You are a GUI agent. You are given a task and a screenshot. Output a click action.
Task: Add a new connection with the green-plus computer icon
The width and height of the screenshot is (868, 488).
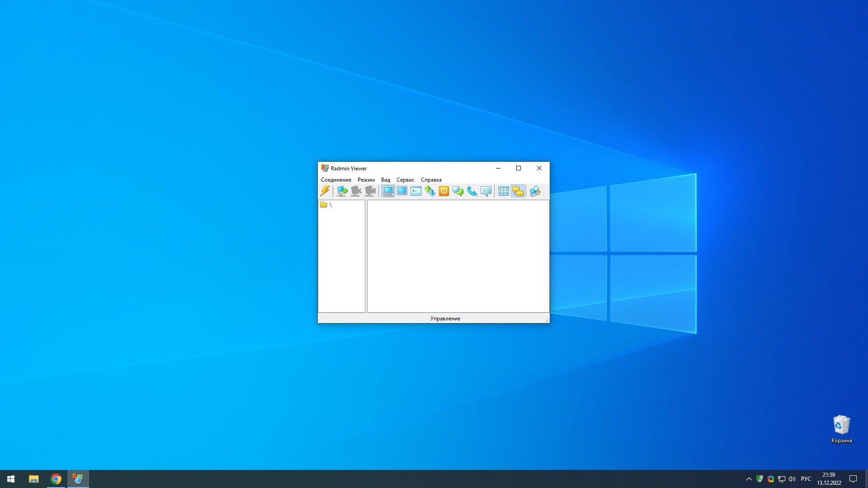[342, 191]
